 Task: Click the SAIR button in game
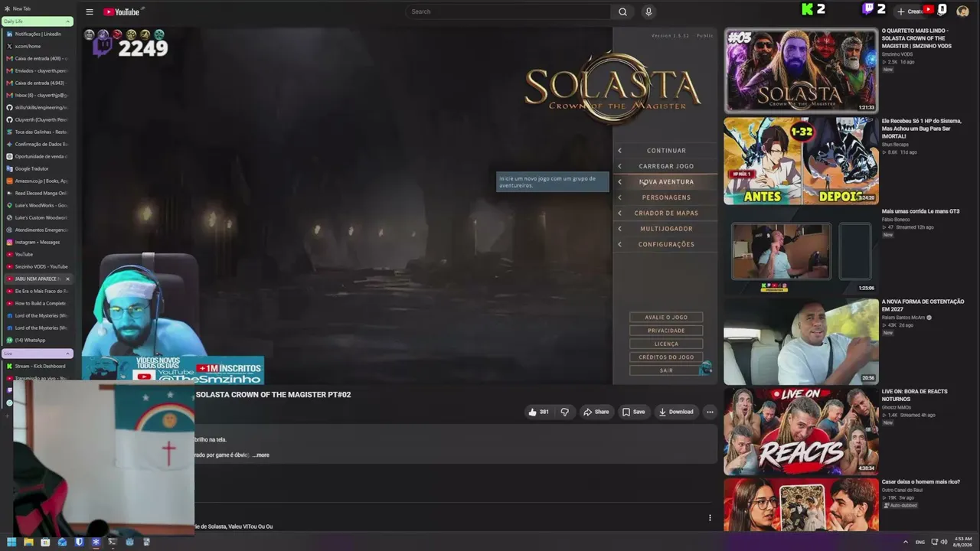pyautogui.click(x=666, y=370)
